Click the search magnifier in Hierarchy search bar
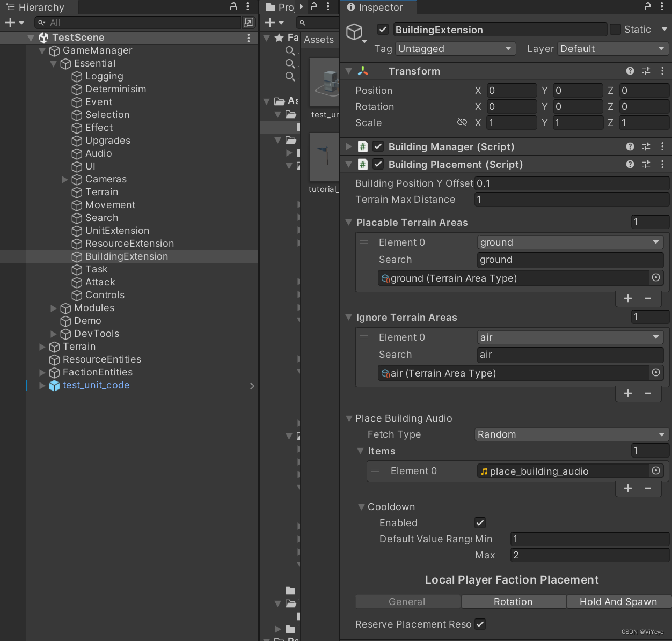Viewport: 672px width, 641px height. (41, 23)
